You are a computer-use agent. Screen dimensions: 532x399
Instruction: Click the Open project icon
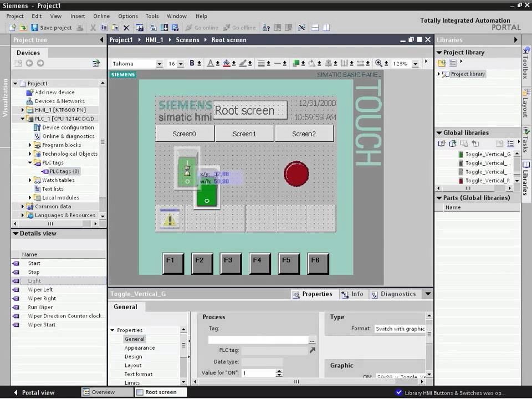point(23,28)
